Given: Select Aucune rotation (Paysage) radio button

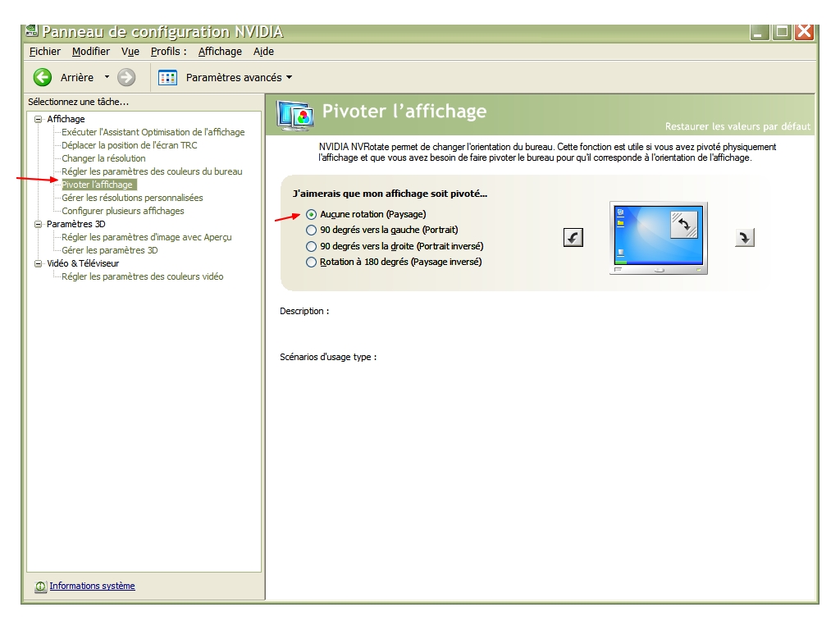Looking at the screenshot, I should (311, 214).
